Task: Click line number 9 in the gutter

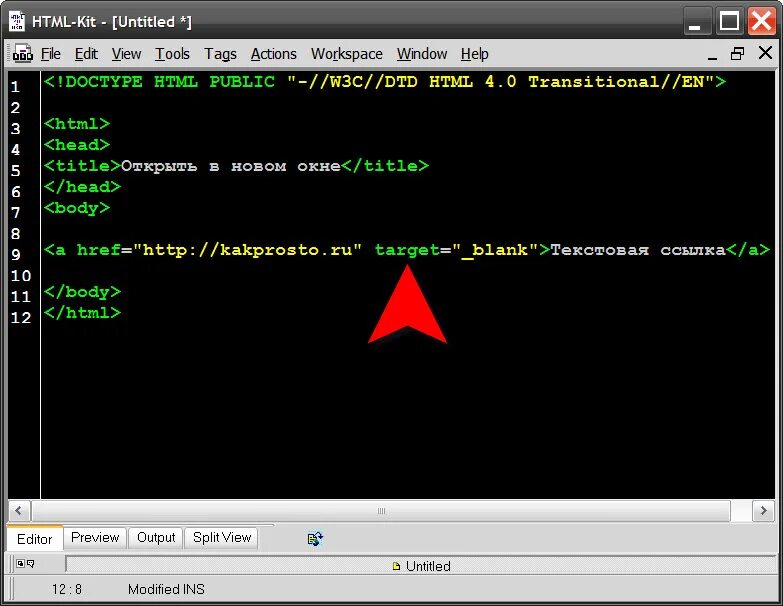Action: (x=16, y=255)
